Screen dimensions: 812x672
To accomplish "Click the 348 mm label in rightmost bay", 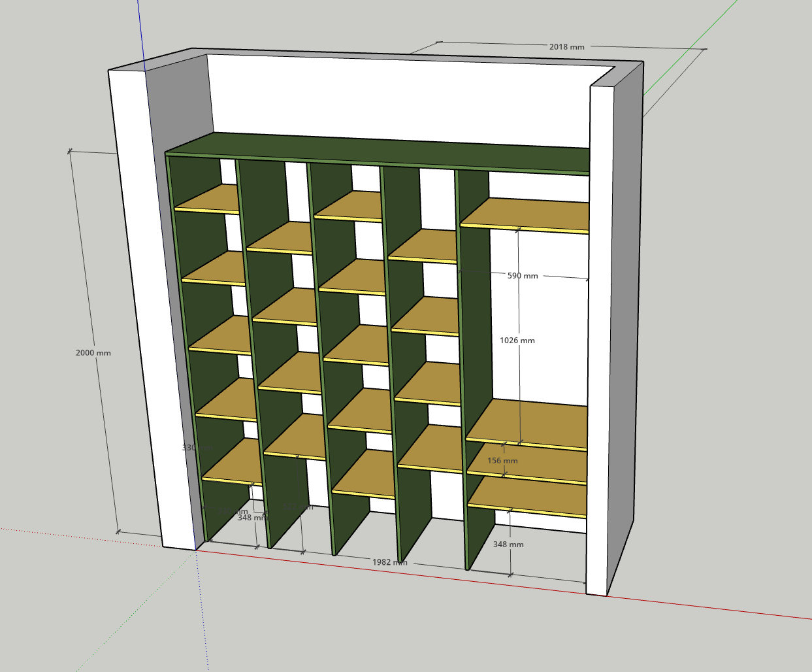I will click(x=508, y=545).
